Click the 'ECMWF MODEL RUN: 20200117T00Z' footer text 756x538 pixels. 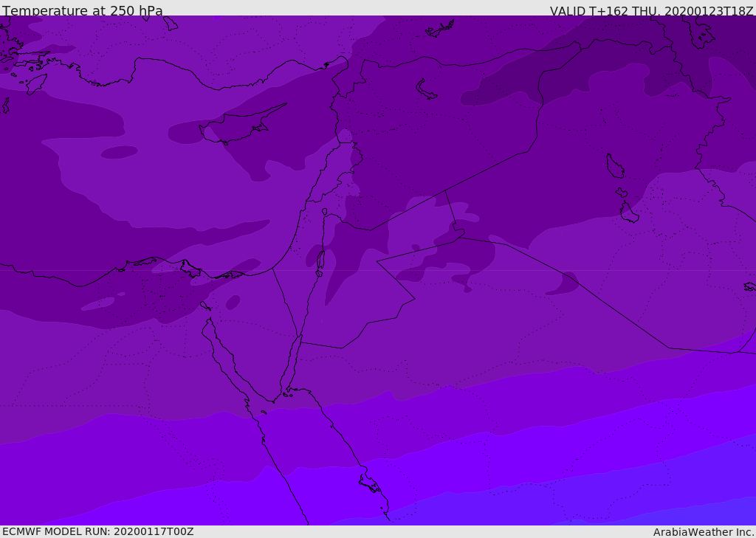pos(98,531)
